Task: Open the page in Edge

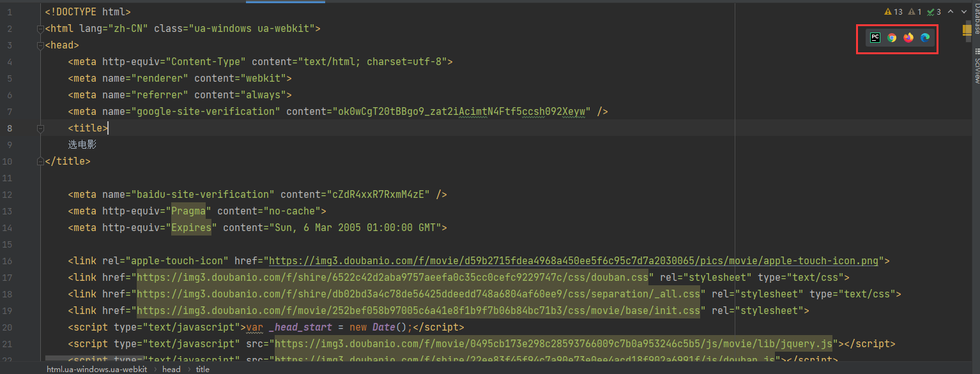Action: click(925, 38)
